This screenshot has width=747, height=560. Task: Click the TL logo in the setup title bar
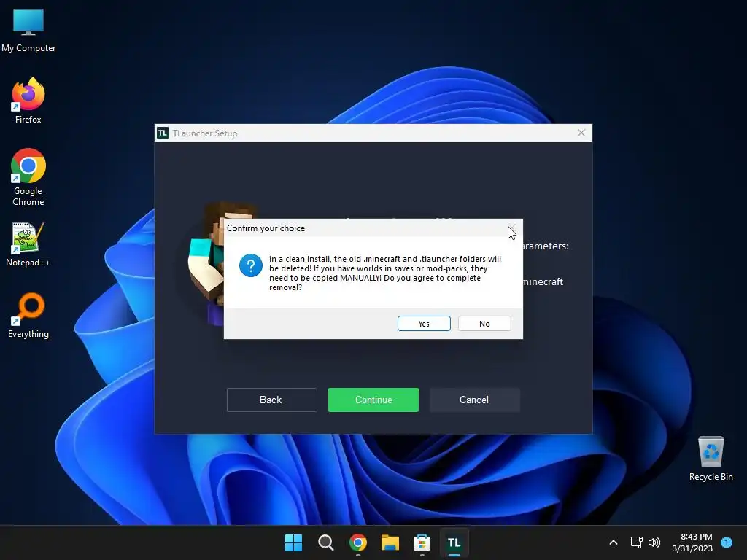pos(163,133)
